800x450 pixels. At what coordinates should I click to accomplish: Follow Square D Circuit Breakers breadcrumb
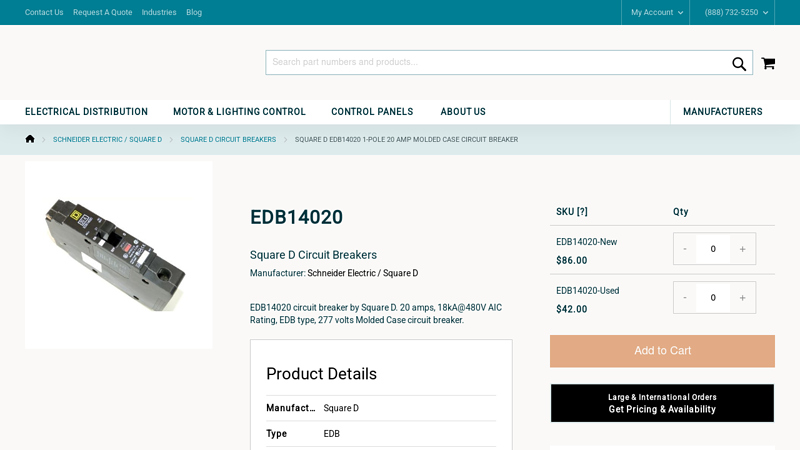tap(228, 139)
